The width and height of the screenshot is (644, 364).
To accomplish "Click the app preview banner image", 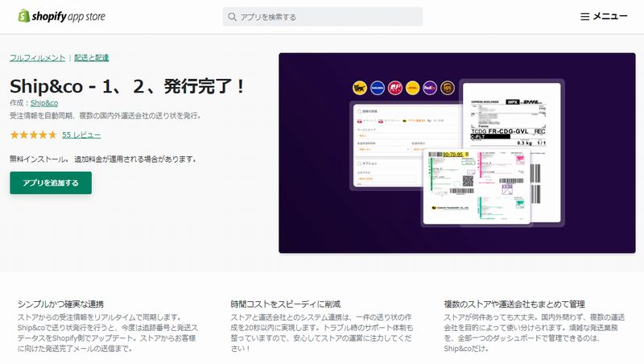I will pos(457,153).
